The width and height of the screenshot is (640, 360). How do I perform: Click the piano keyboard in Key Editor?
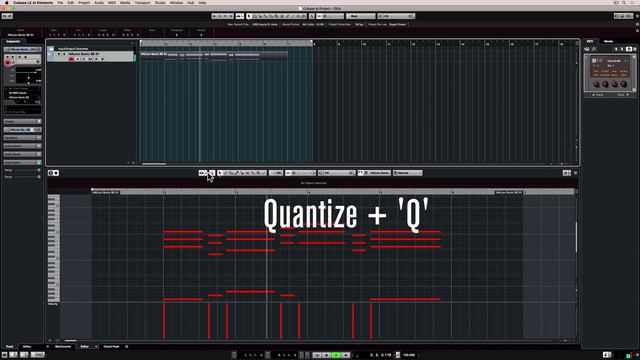pos(54,248)
